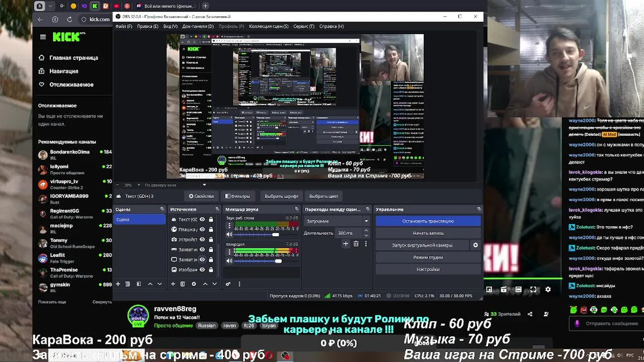Move scene down in Сцены panel
This screenshot has width=644, height=362.
coord(159,284)
